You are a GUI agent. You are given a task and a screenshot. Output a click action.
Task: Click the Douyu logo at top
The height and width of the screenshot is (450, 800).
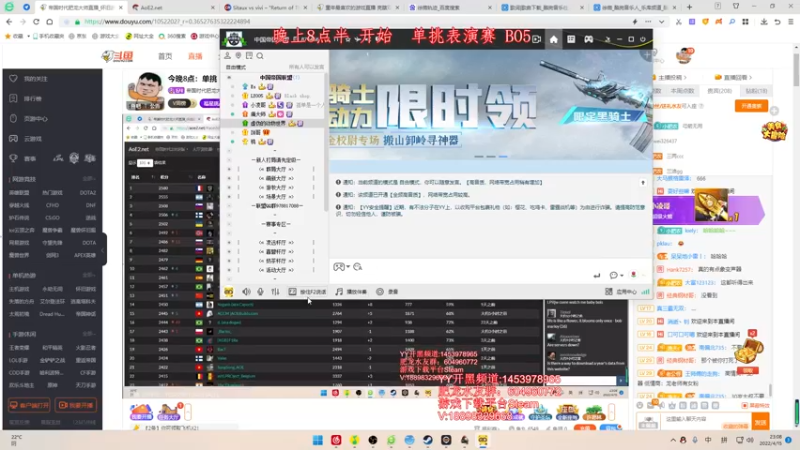[118, 56]
